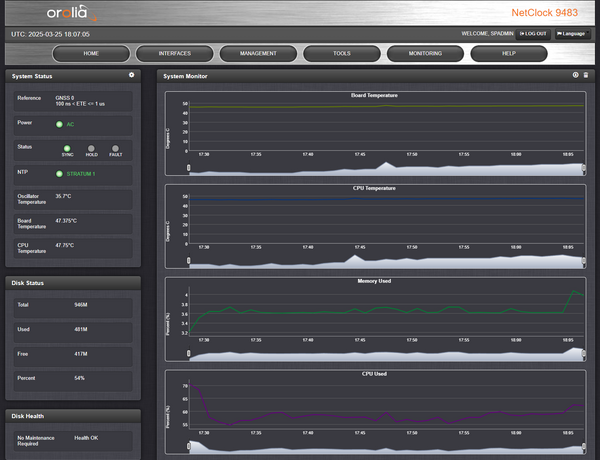This screenshot has width=600, height=460.
Task: Click the gray FAULT status light
Action: point(115,148)
